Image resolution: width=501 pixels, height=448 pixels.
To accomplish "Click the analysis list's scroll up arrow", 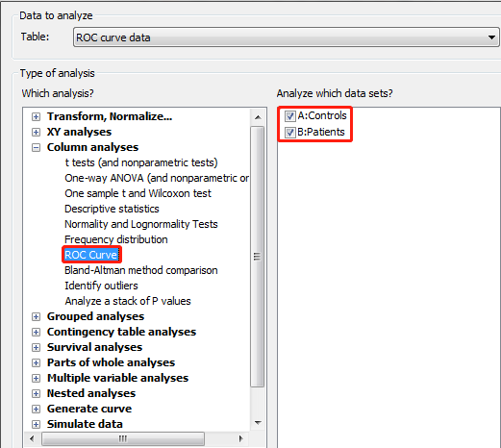I will click(x=258, y=117).
